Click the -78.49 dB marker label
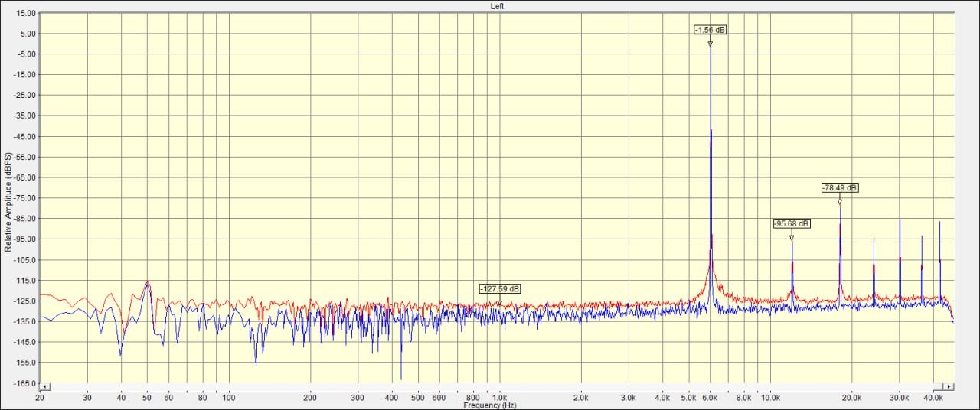The width and height of the screenshot is (980, 410). pos(840,187)
